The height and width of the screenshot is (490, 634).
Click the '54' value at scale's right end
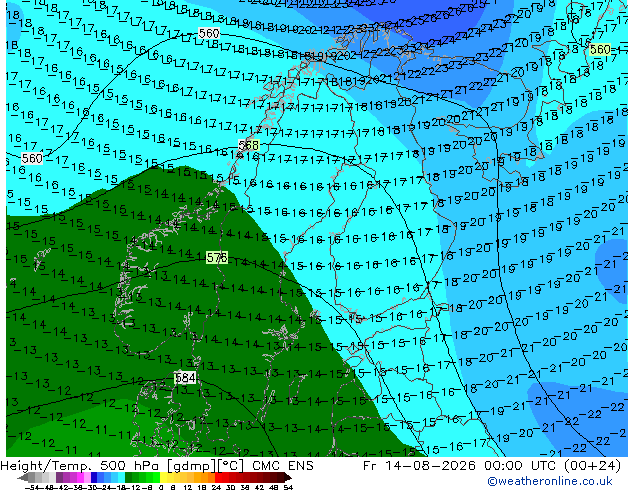(287, 488)
